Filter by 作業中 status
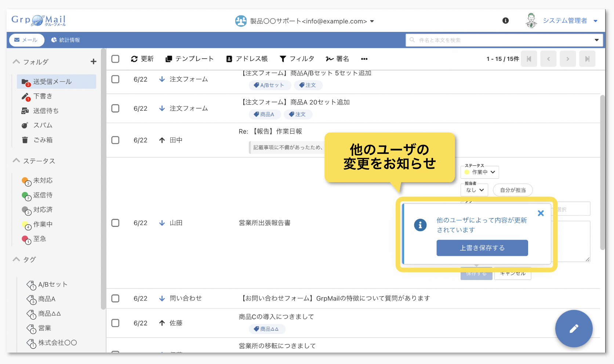614x364 pixels. click(x=43, y=224)
